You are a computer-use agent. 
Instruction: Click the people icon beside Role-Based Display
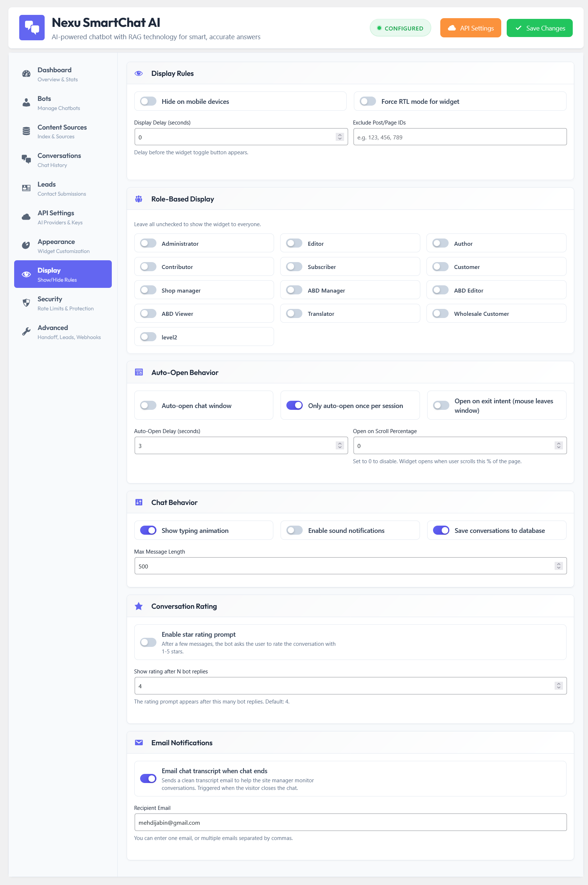pos(139,199)
